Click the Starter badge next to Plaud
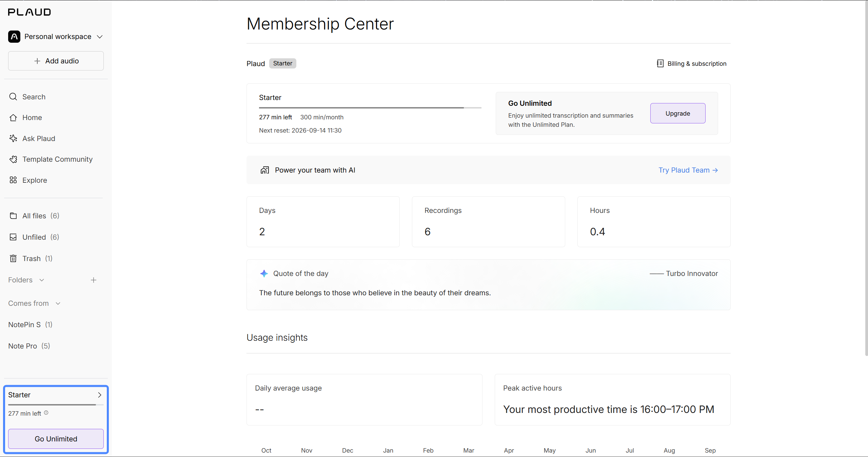The height and width of the screenshot is (457, 868). pyautogui.click(x=283, y=63)
